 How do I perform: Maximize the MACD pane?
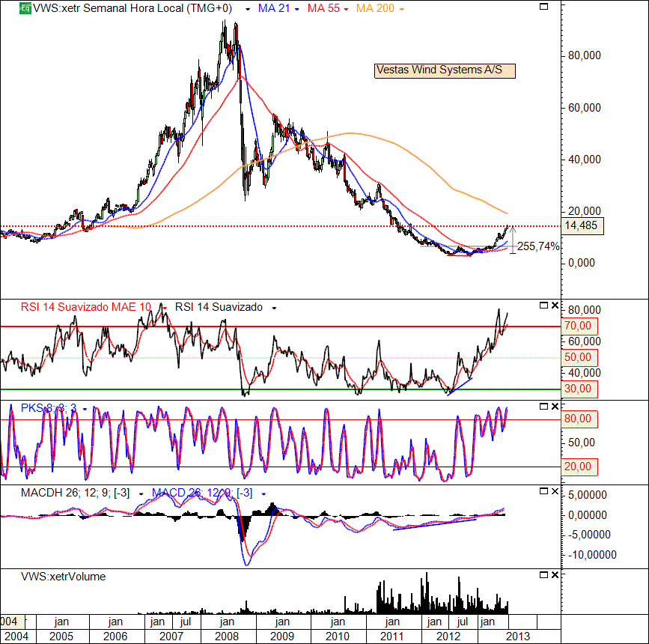544,490
